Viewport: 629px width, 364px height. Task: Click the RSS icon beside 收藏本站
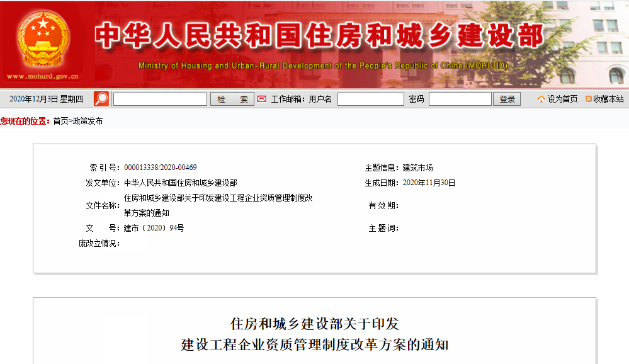point(589,99)
